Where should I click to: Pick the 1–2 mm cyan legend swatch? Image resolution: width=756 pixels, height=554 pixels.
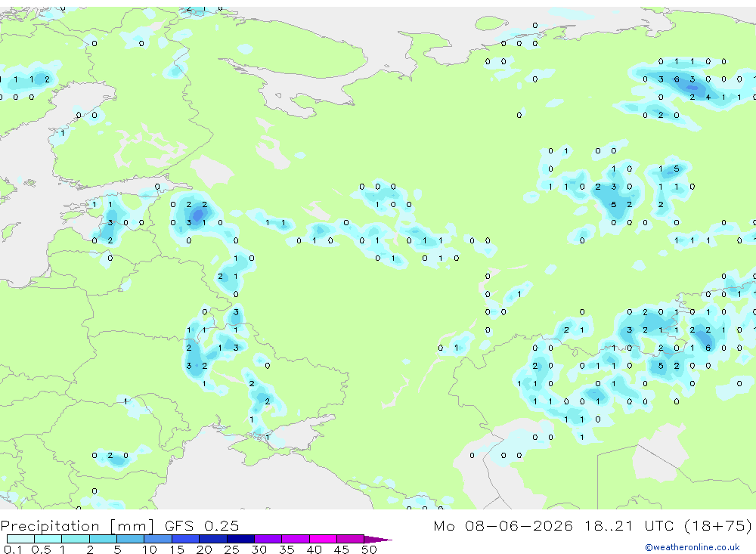pos(76,539)
